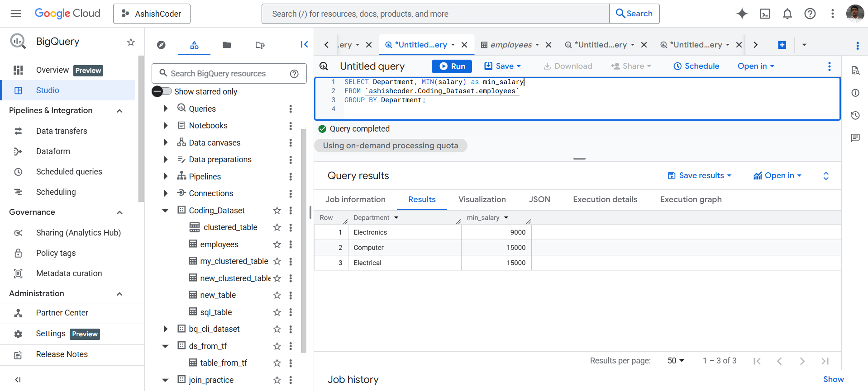Open user account avatar
The image size is (868, 391).
pos(855,14)
